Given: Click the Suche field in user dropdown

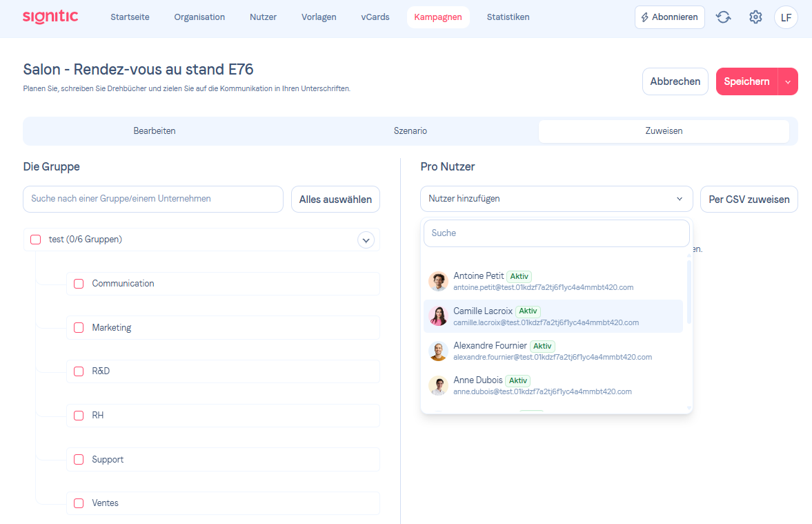Looking at the screenshot, I should click(x=556, y=233).
